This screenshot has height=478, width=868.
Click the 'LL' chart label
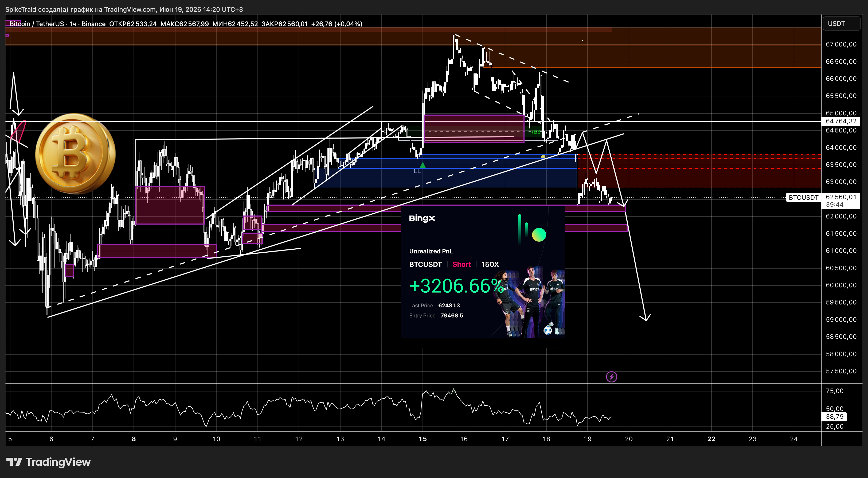tap(417, 171)
